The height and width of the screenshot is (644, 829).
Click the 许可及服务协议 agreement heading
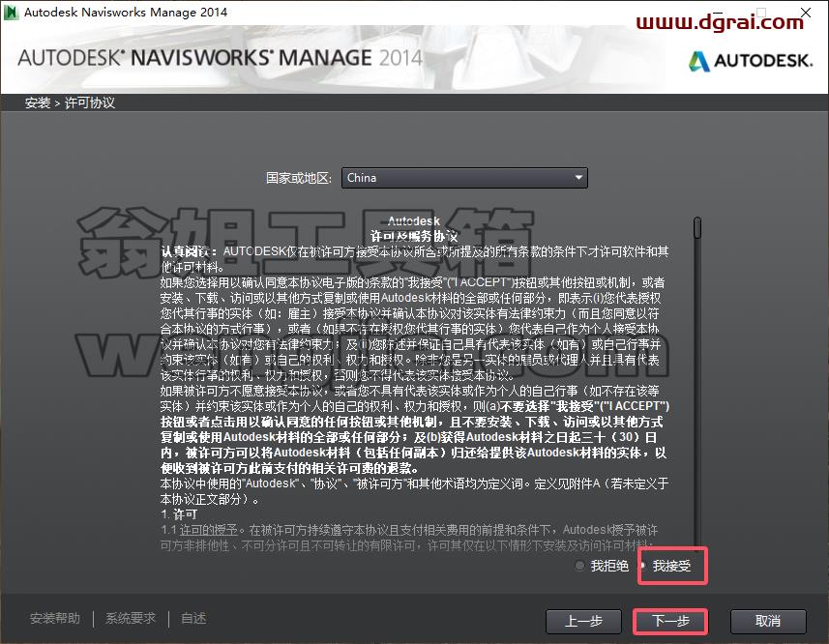coord(414,236)
